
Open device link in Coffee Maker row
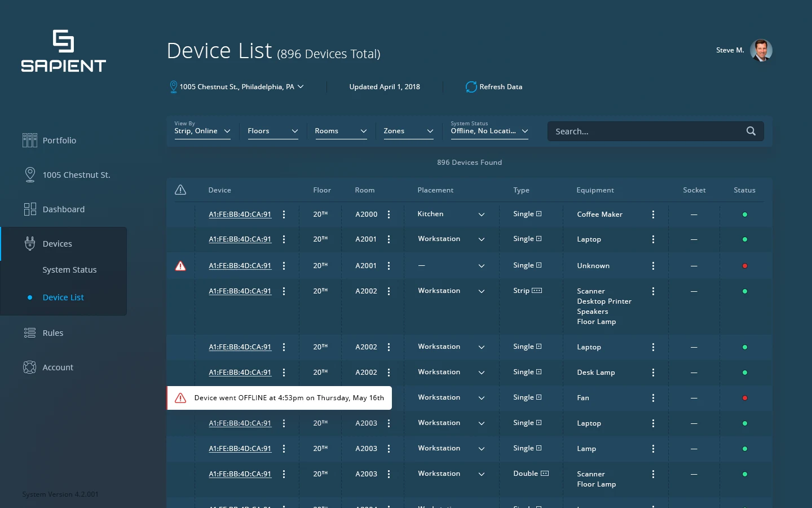[x=240, y=214]
